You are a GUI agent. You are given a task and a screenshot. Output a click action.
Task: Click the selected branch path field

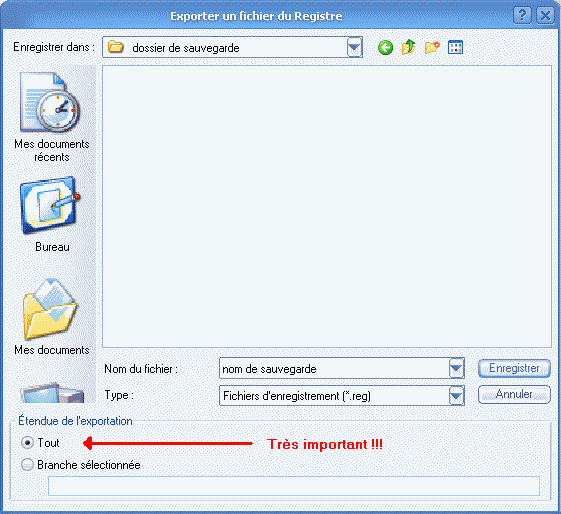pos(294,486)
